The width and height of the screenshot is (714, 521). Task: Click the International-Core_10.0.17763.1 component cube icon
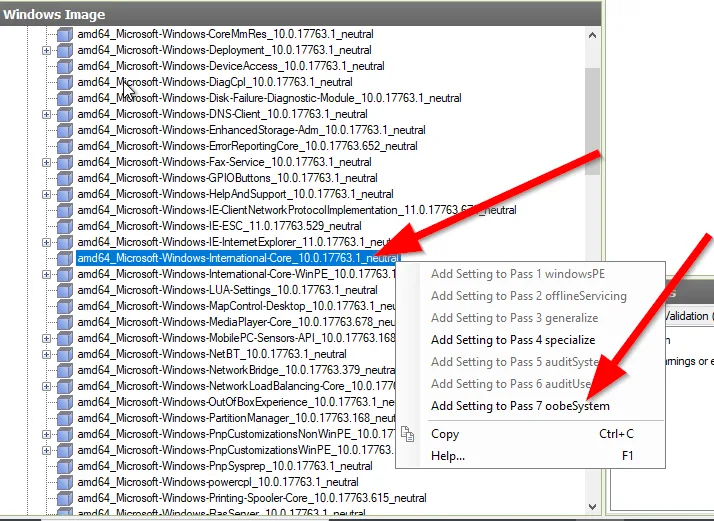[65, 258]
